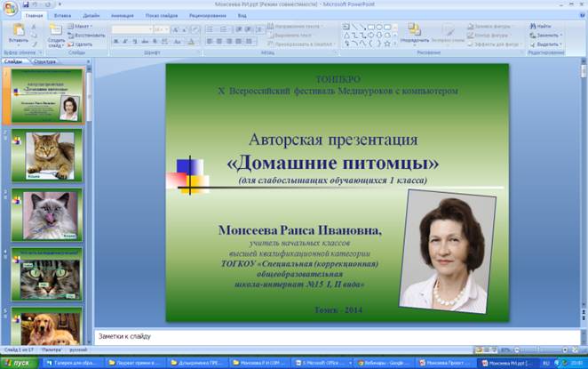Select the Text Box shape in the gallery
Viewport: 588px width, 369px height.
[346, 27]
